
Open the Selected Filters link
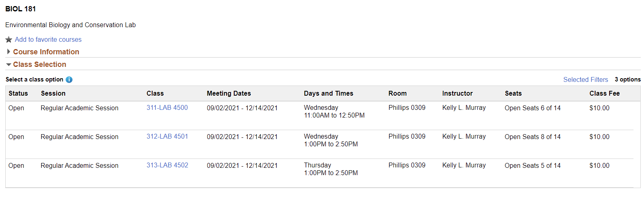click(x=585, y=79)
